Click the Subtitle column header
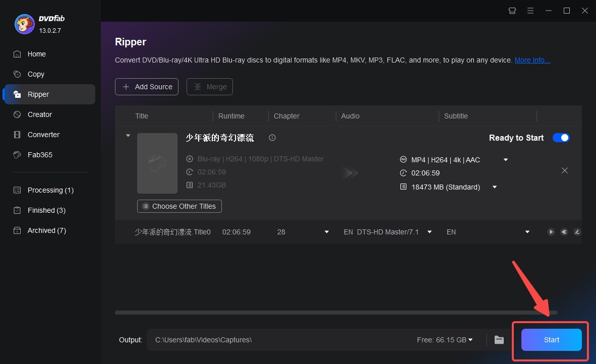Screen dimensions: 596x364 (456, 116)
